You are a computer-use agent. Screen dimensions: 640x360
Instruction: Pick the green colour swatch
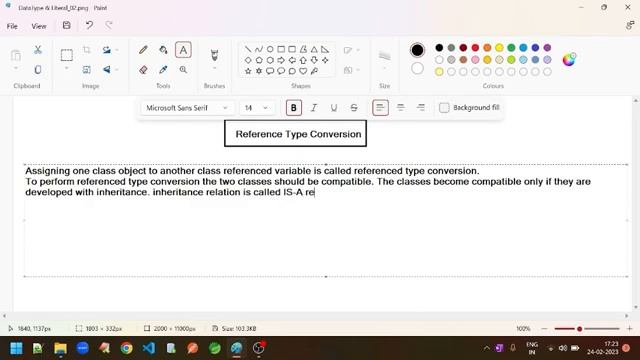pos(511,48)
